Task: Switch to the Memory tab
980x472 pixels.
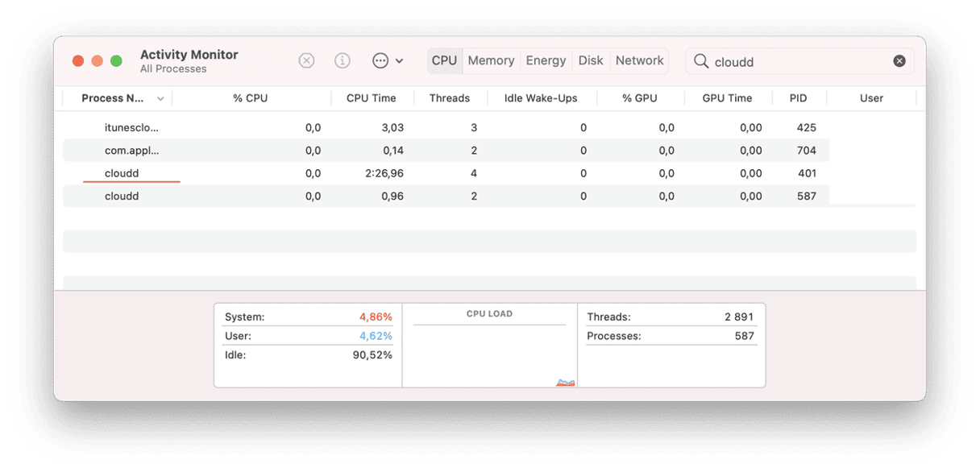Action: click(491, 60)
